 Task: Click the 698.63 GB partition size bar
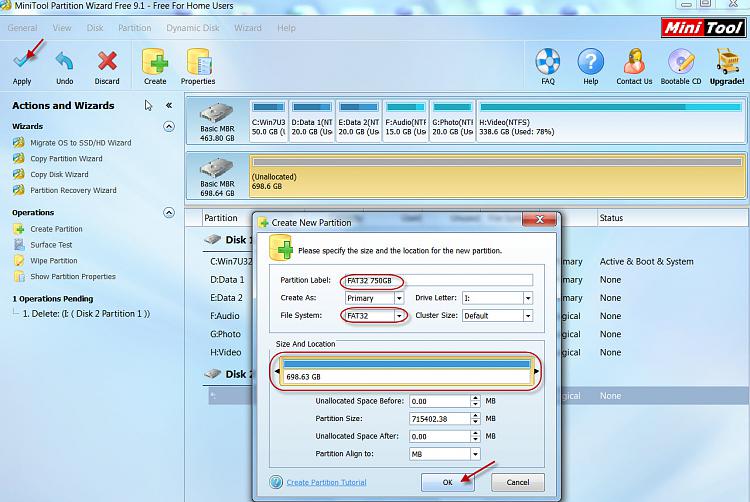(x=406, y=371)
